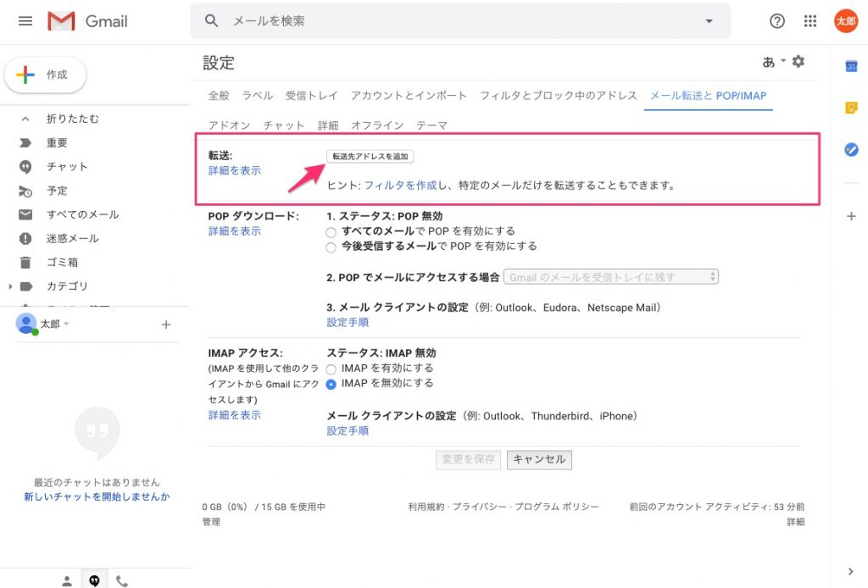Open the アカウントとインポート tab
Screen dimensions: 868x588
(409, 96)
